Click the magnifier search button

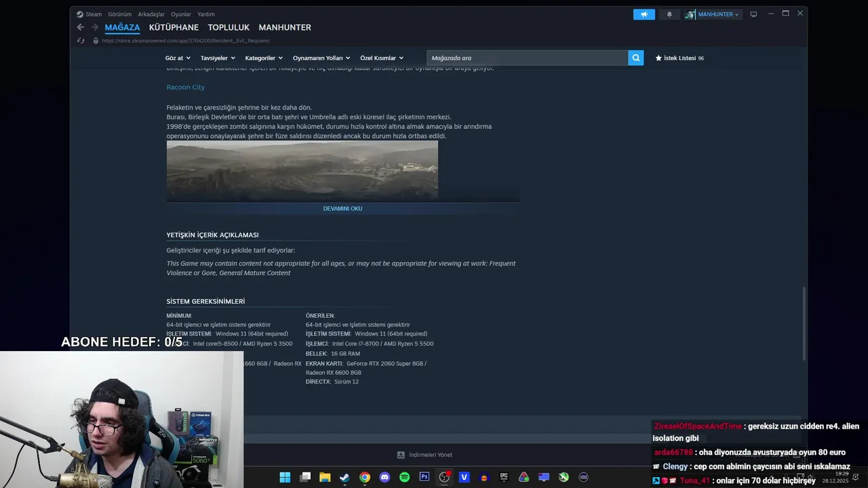click(635, 58)
